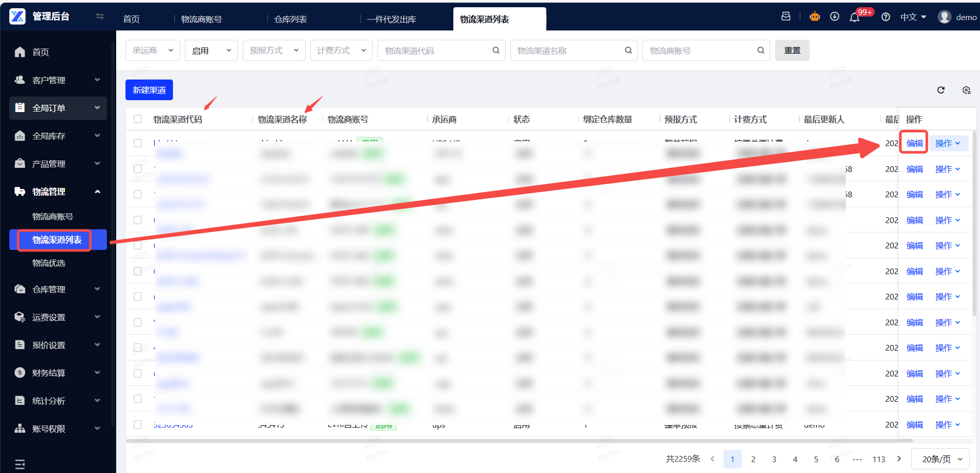Switch to the 仓库列表 tab

point(290,19)
